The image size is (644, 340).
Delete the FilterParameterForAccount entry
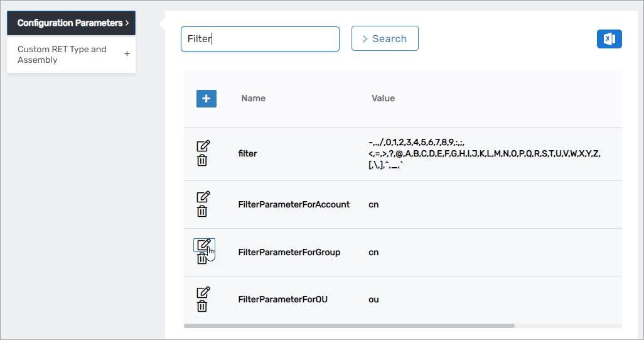click(202, 211)
